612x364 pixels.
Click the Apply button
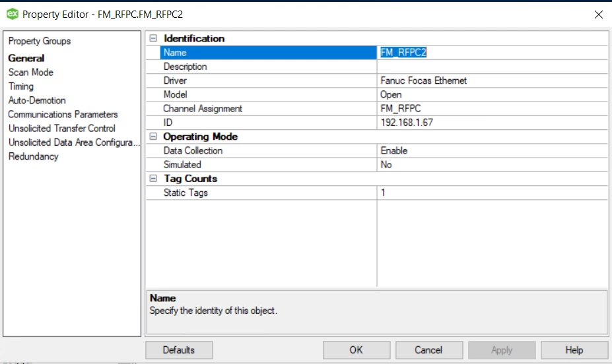click(502, 350)
